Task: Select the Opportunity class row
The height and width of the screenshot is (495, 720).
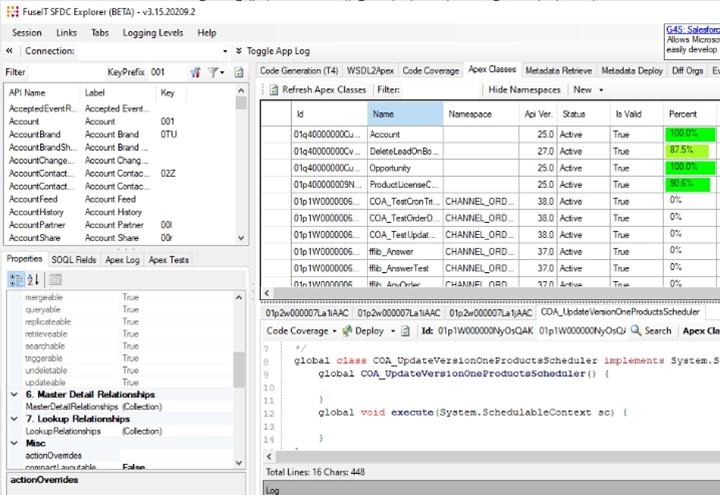Action: [490, 168]
